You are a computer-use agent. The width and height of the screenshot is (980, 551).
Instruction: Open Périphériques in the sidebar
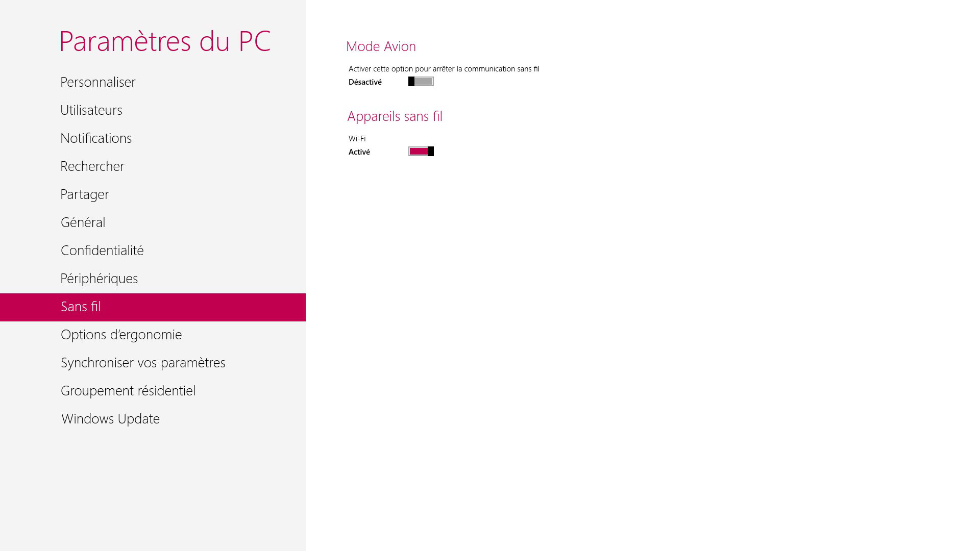click(x=99, y=279)
